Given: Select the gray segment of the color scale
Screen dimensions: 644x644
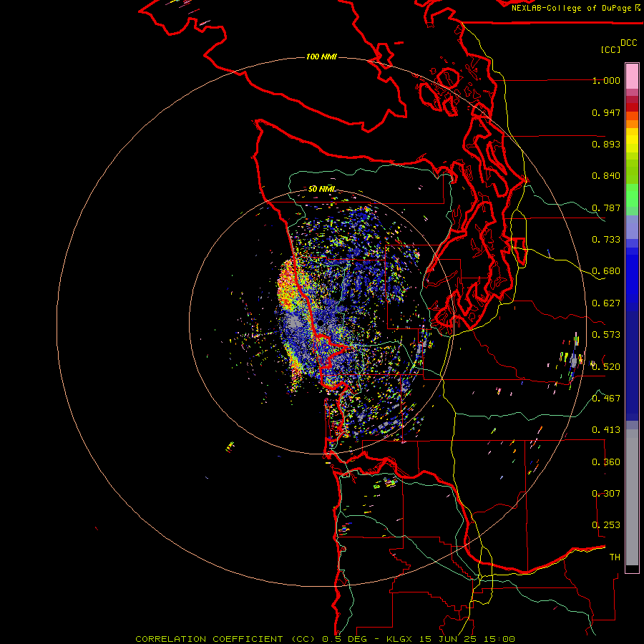Looking at the screenshot, I should [632, 497].
